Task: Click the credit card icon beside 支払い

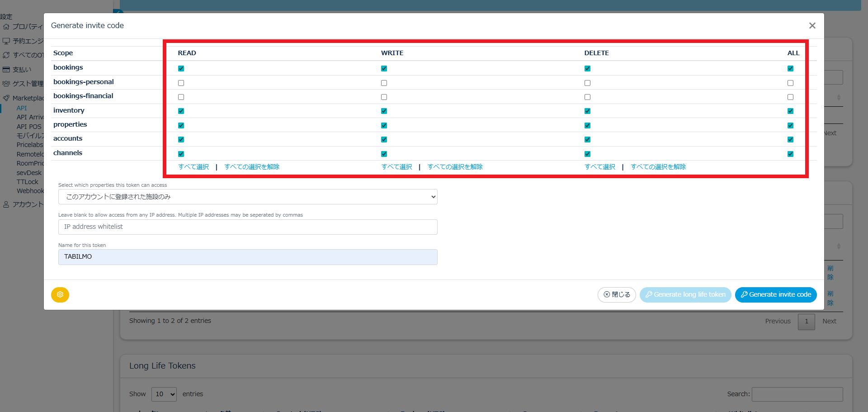Action: [6, 70]
